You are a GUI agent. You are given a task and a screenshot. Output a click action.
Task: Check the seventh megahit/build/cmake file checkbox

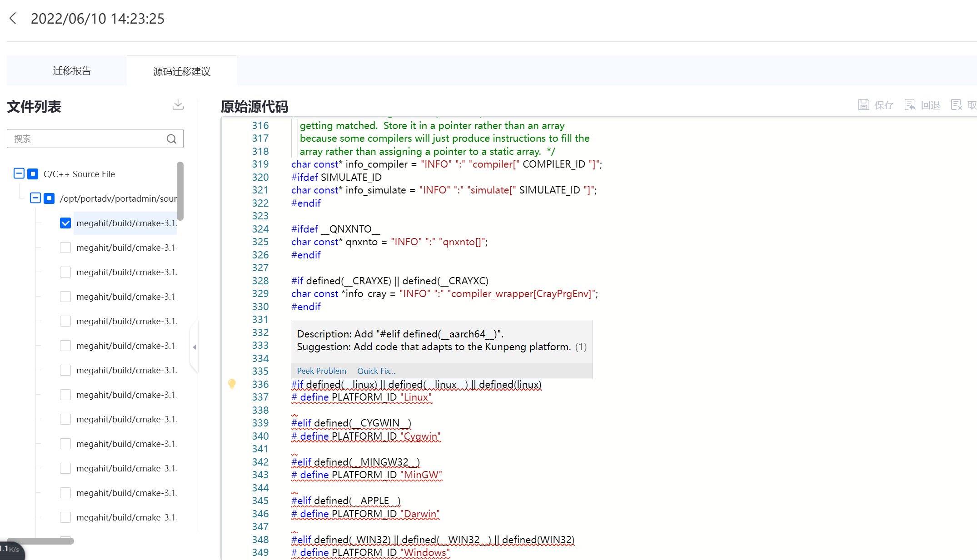coord(65,370)
